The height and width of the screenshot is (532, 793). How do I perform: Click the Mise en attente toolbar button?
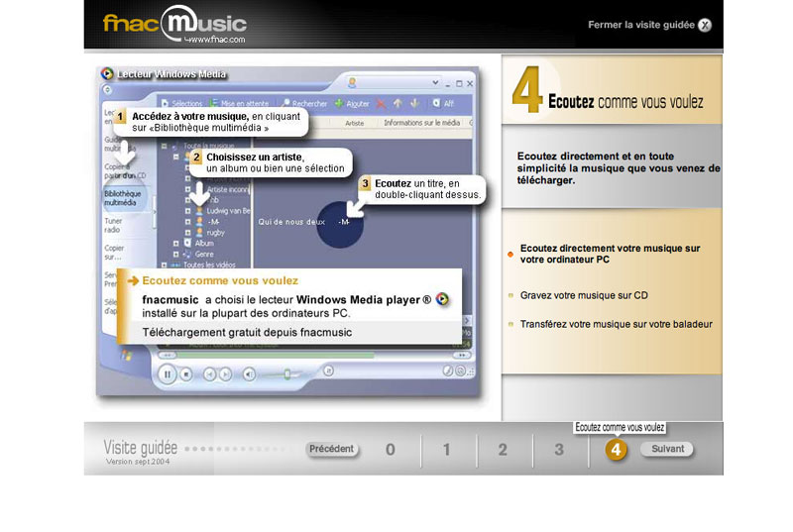(x=239, y=104)
